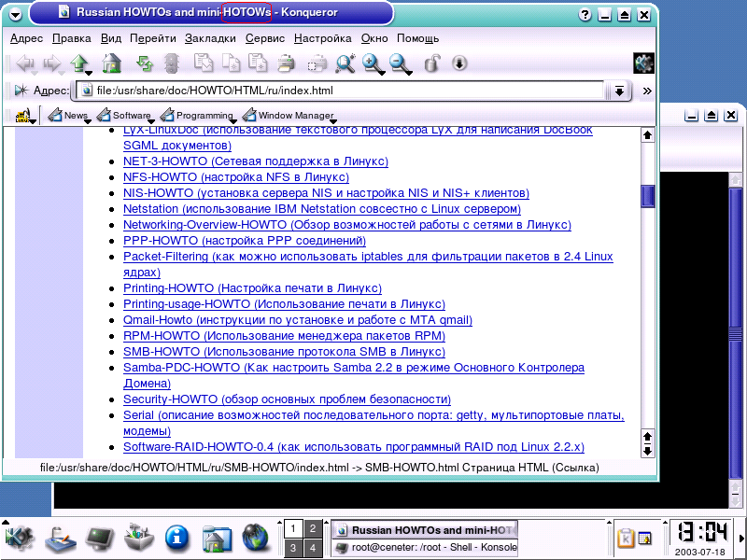The height and width of the screenshot is (560, 747).
Task: Open the Home location icon in Konqueror toolbar
Action: 111,63
